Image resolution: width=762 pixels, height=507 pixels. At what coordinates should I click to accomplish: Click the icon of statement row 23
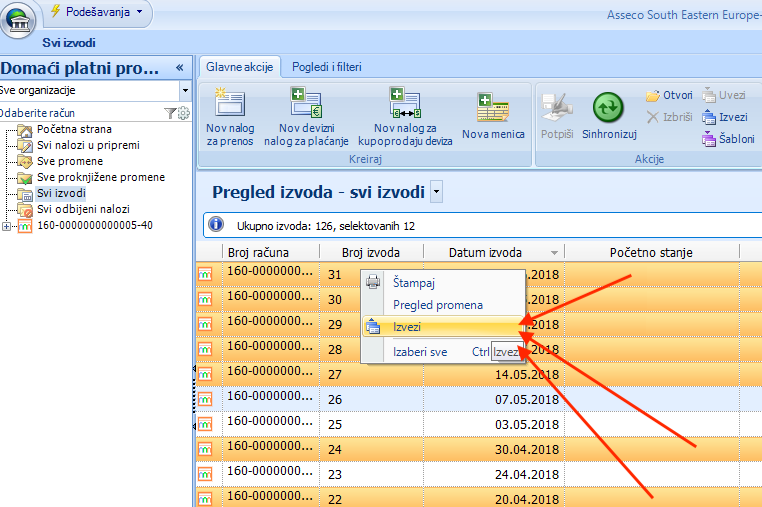205,474
